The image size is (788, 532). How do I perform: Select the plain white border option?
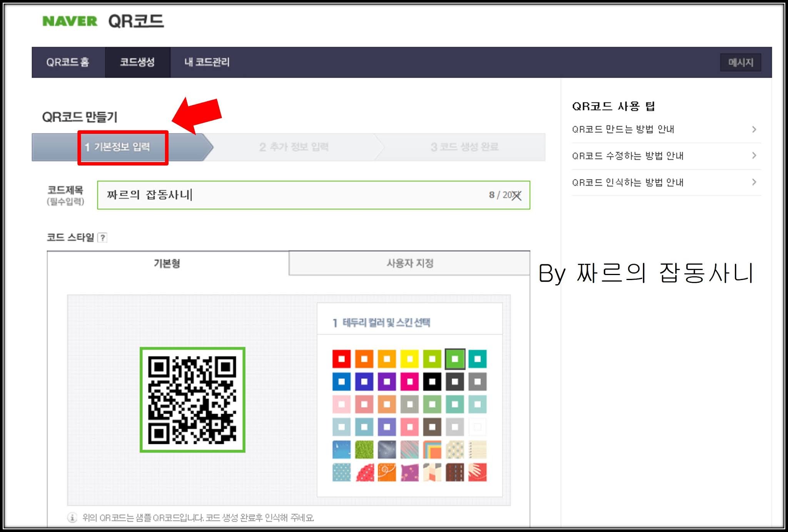[x=477, y=426]
